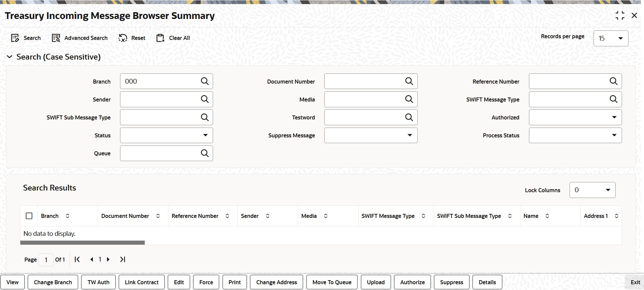This screenshot has width=644, height=290.
Task: Sort results by Address 1 column
Action: [x=617, y=216]
